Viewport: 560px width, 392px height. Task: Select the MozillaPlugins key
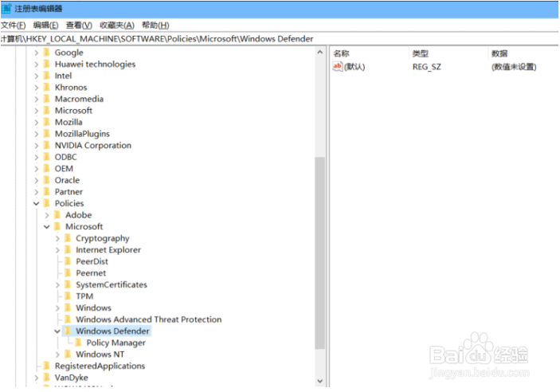tap(82, 134)
